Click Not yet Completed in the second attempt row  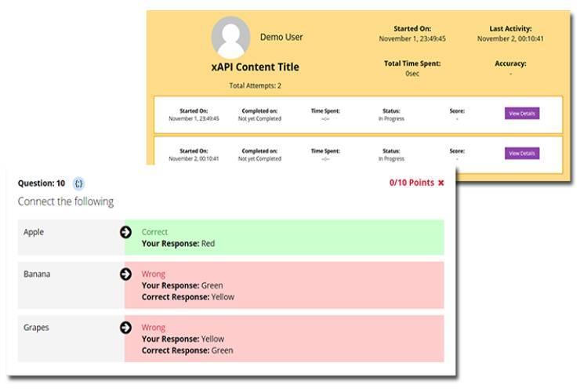pyautogui.click(x=259, y=159)
